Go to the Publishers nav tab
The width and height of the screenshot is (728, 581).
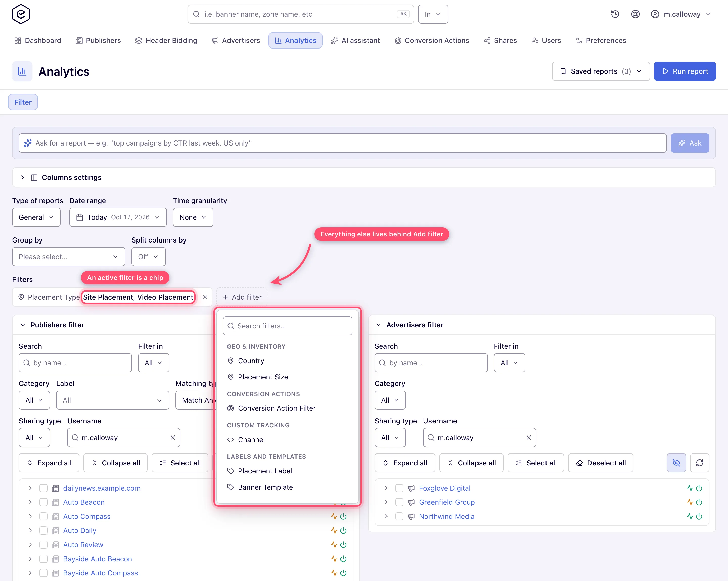(98, 40)
